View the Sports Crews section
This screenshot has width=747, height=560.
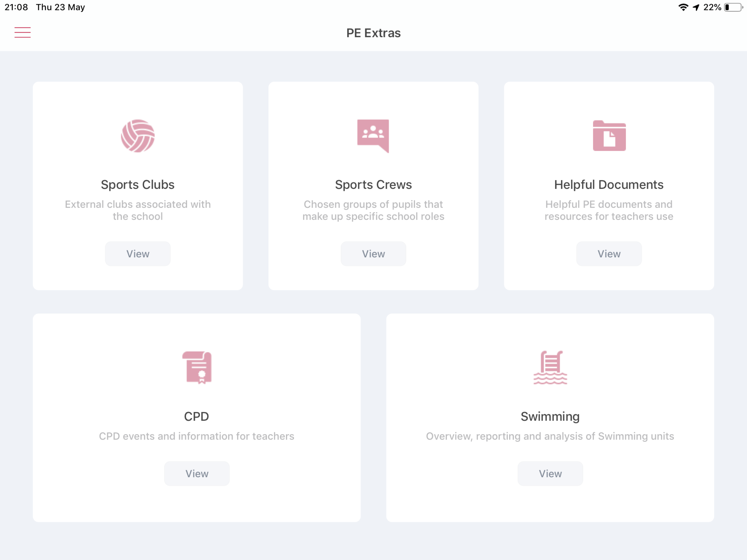(373, 254)
